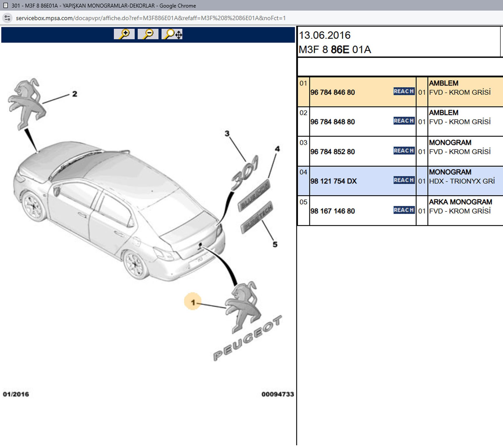Select callout number 2 near front lion emblem
Image resolution: width=503 pixels, height=448 pixels.
click(x=75, y=94)
